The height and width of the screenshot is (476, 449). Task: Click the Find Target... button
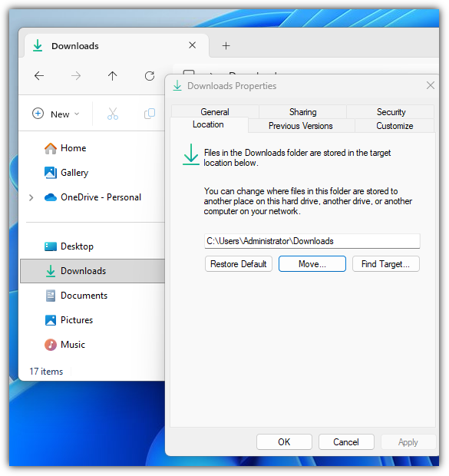385,264
